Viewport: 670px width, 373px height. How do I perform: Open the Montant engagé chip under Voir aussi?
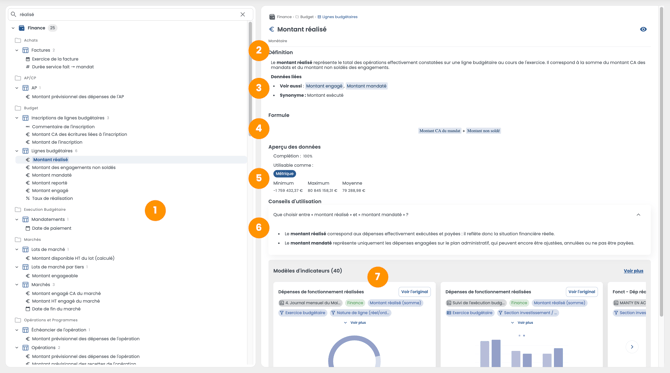[324, 86]
